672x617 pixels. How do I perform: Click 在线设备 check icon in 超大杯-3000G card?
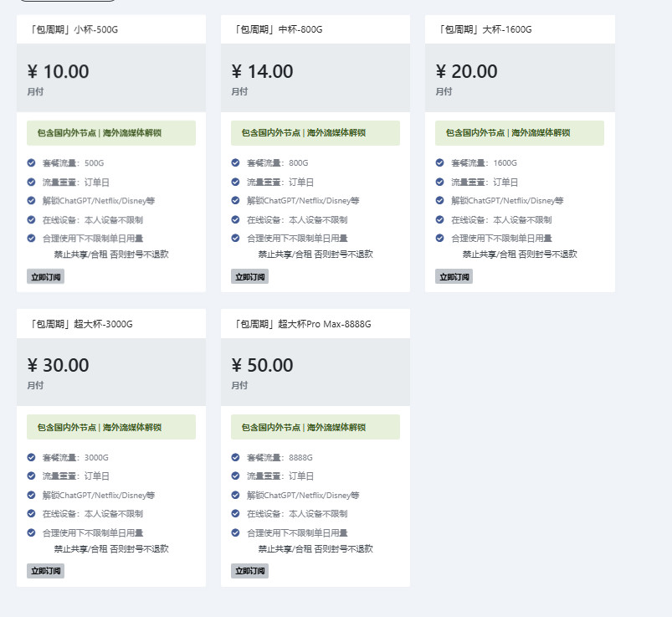click(x=32, y=513)
